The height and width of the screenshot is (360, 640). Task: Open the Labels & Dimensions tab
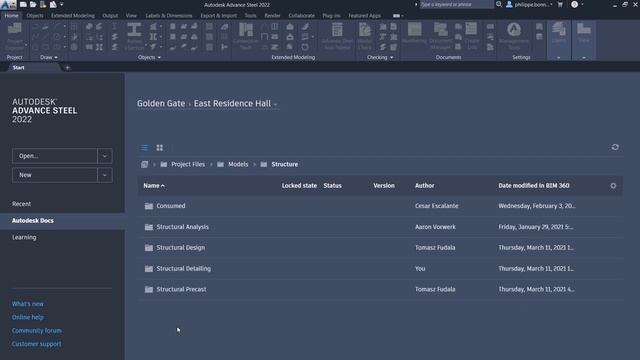tap(169, 16)
